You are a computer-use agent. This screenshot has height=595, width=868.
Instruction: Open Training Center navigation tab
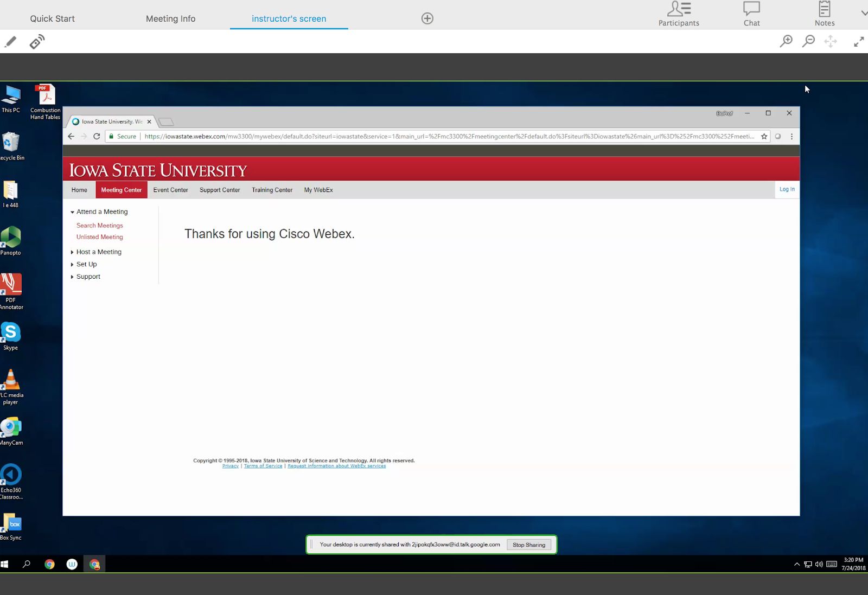click(x=272, y=190)
